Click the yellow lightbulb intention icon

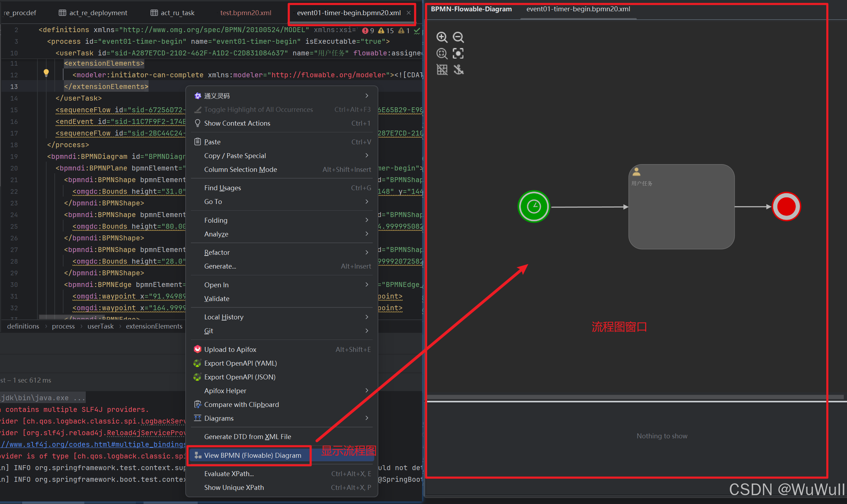[46, 73]
